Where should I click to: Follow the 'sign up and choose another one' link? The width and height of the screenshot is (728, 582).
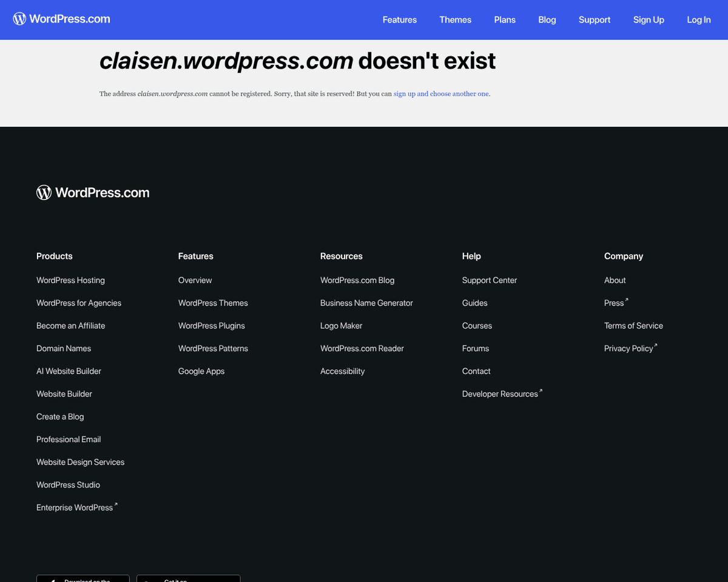(x=441, y=94)
